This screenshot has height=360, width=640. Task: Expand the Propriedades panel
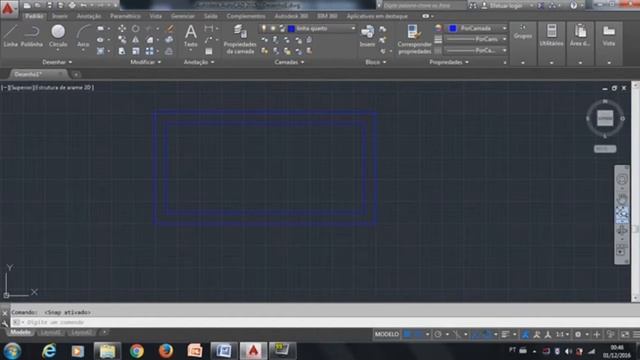(x=449, y=62)
